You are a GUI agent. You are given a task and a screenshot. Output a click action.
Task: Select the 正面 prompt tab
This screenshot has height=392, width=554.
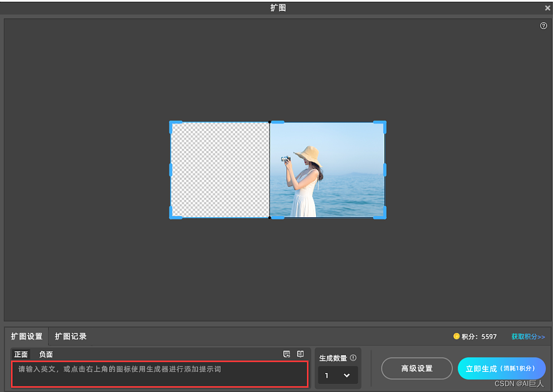(x=20, y=354)
